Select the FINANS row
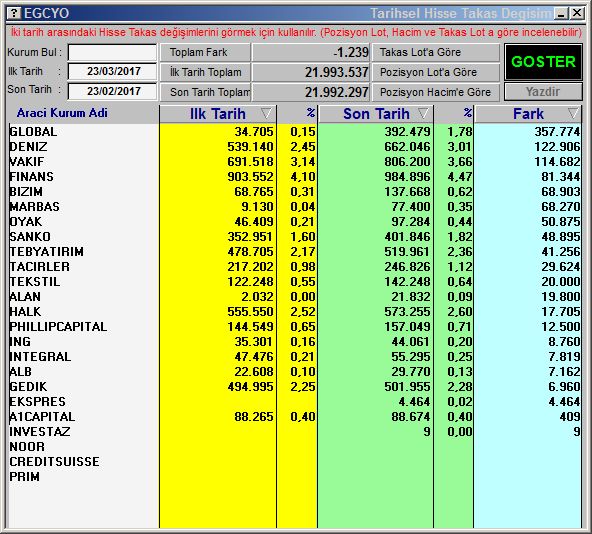 click(294, 176)
